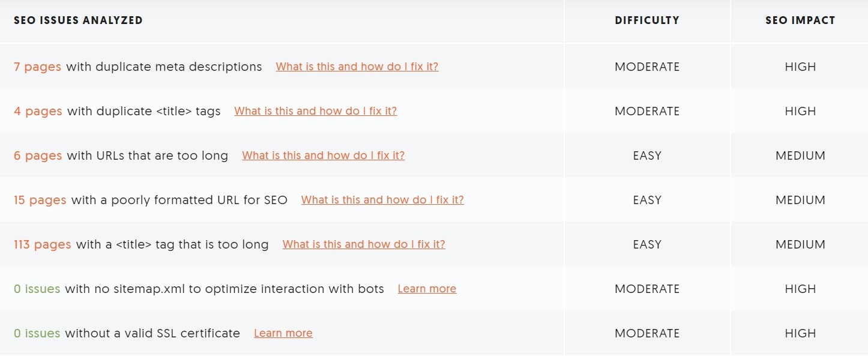This screenshot has height=356, width=868.
Task: Click the 'SEO Impact' column header
Action: click(x=800, y=20)
